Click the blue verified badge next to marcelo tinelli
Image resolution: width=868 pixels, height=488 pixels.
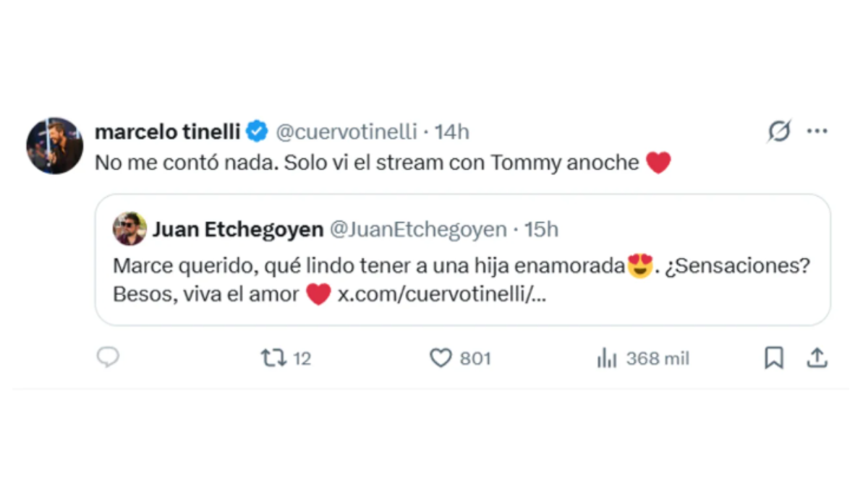click(256, 132)
